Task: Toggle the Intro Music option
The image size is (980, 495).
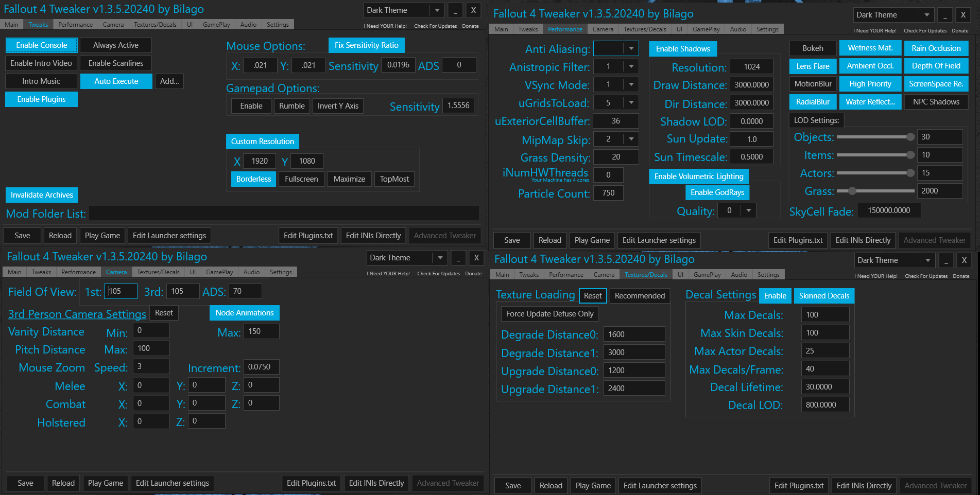Action: click(41, 81)
